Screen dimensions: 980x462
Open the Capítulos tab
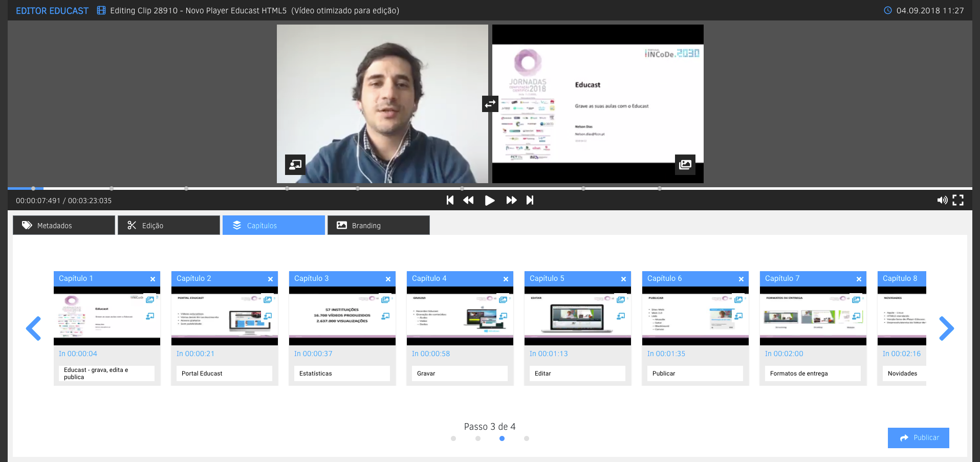[x=274, y=225]
